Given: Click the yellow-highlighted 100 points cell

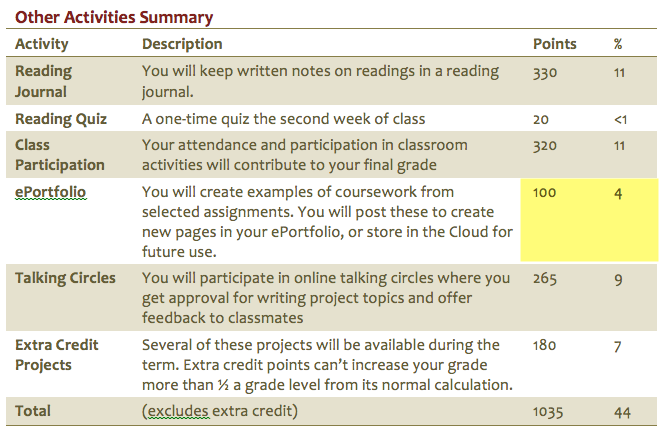Looking at the screenshot, I should (545, 192).
